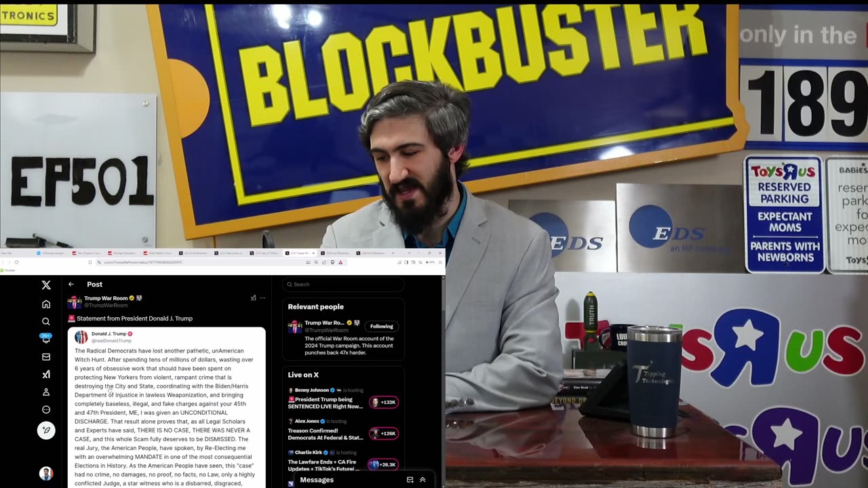The image size is (868, 488).
Task: Switch to Chimney tab with blue icon
Action: coord(52,253)
